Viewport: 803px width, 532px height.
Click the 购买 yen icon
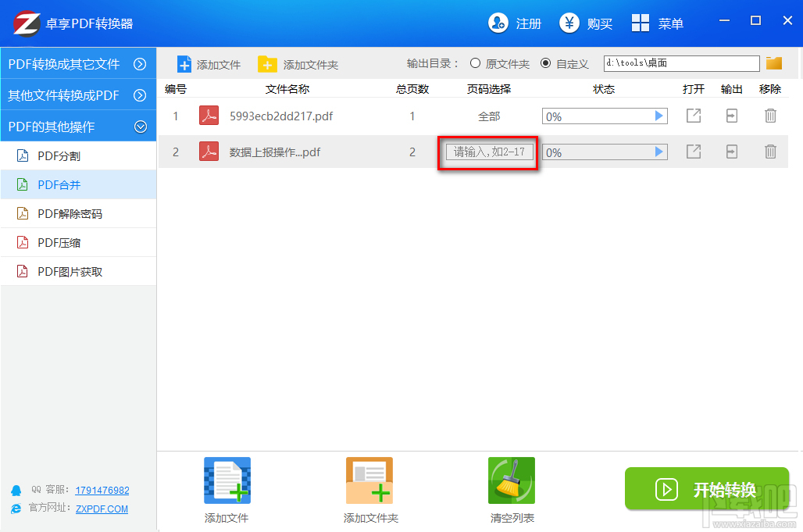coord(569,23)
